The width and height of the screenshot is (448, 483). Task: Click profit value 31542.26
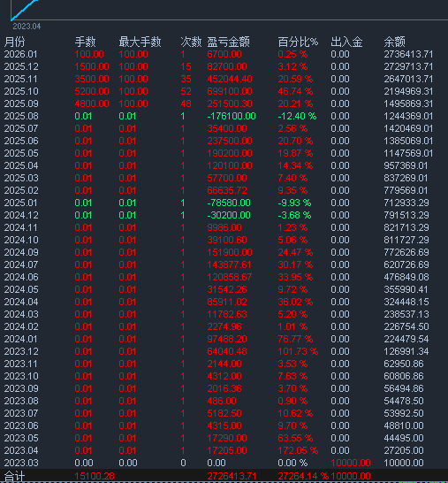(x=227, y=289)
